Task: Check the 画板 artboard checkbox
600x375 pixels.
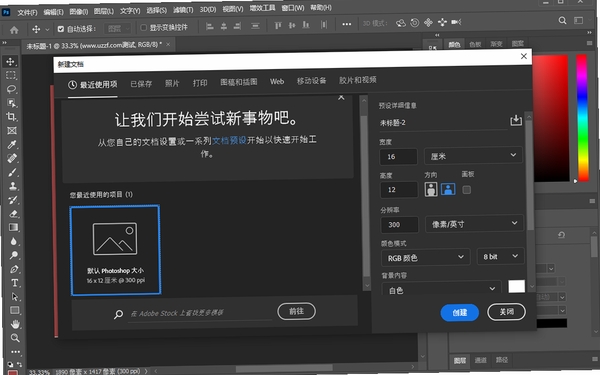Action: [466, 189]
